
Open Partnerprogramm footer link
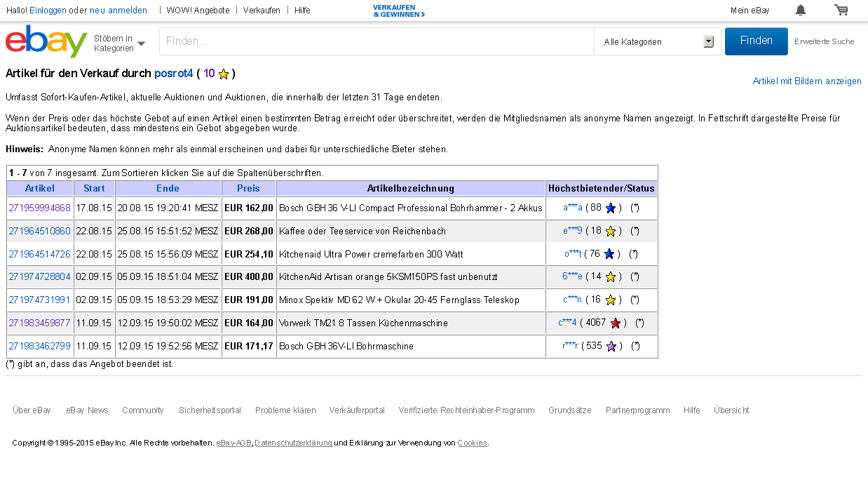[x=637, y=410]
